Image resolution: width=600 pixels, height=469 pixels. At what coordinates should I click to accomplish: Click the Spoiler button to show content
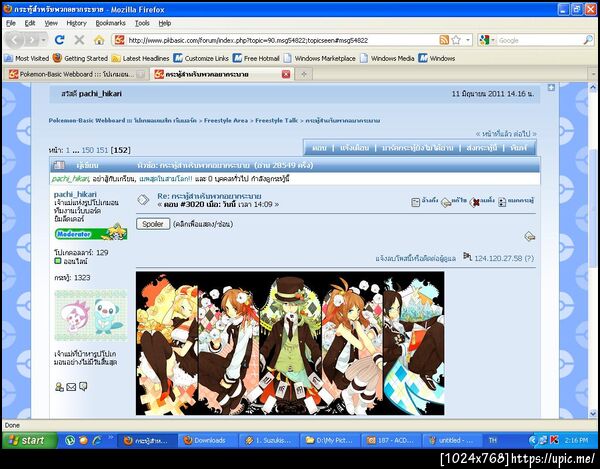(153, 224)
